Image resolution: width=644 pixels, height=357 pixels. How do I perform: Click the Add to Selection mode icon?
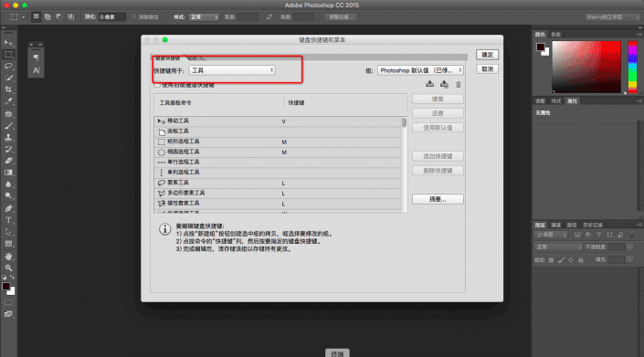pos(48,16)
